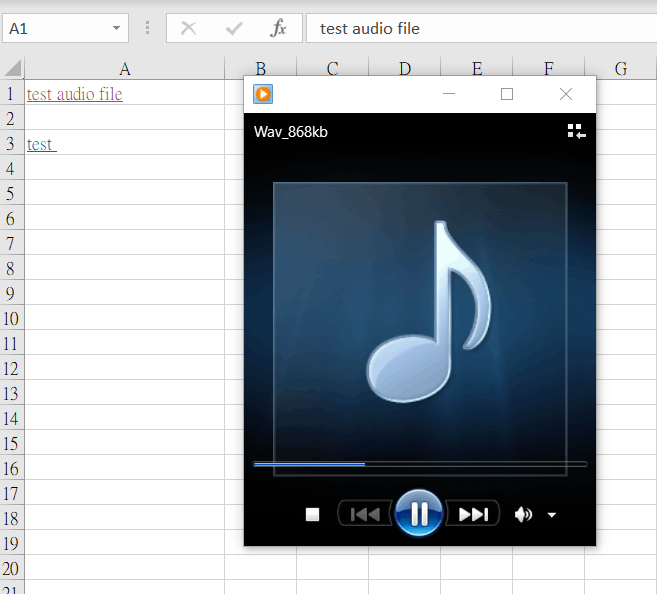
Task: Open the Name Box dropdown arrow
Action: click(116, 28)
